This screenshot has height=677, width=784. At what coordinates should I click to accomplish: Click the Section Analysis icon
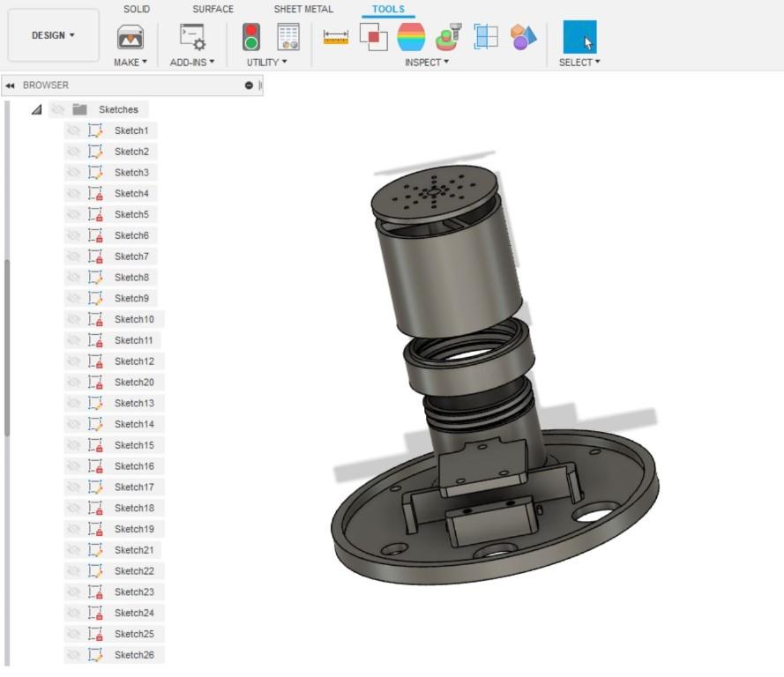click(x=486, y=37)
